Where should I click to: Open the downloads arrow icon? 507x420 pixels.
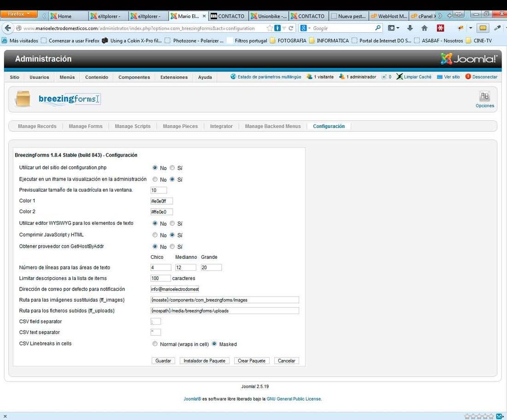410,28
